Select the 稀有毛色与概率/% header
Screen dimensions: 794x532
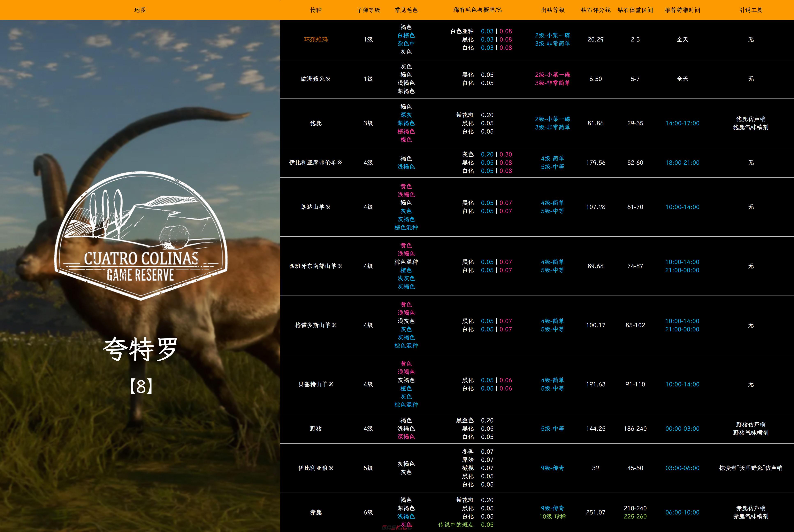coord(477,10)
